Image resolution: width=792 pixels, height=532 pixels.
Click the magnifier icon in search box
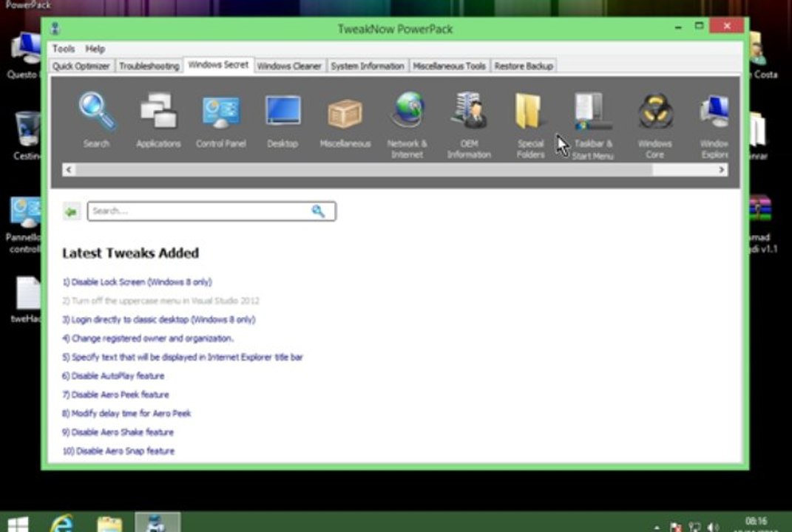(318, 211)
